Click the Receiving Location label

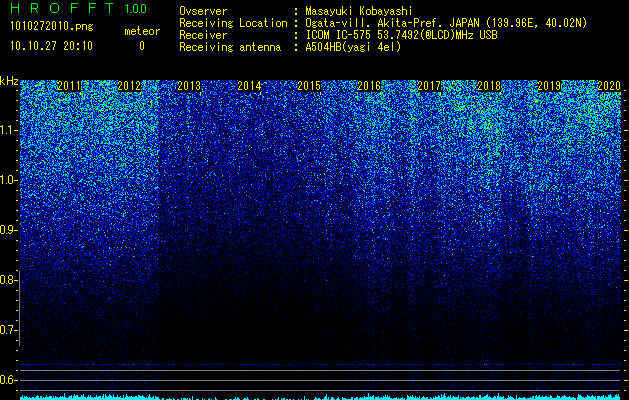tap(233, 23)
